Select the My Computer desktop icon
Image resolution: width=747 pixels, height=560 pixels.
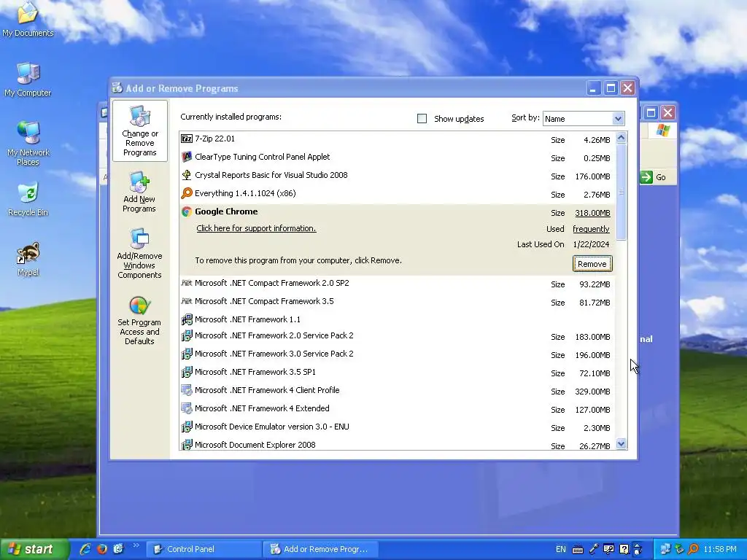[x=28, y=79]
